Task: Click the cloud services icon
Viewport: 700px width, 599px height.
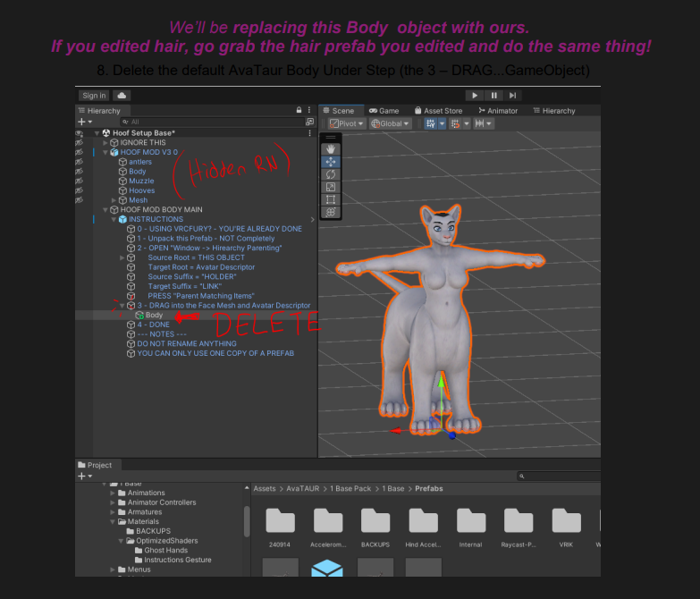Action: click(x=122, y=96)
